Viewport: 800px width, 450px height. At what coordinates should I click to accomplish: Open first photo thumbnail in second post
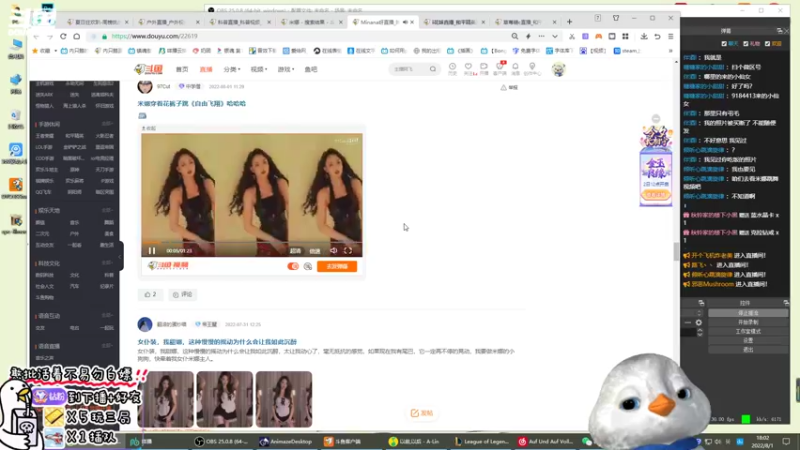[x=166, y=399]
